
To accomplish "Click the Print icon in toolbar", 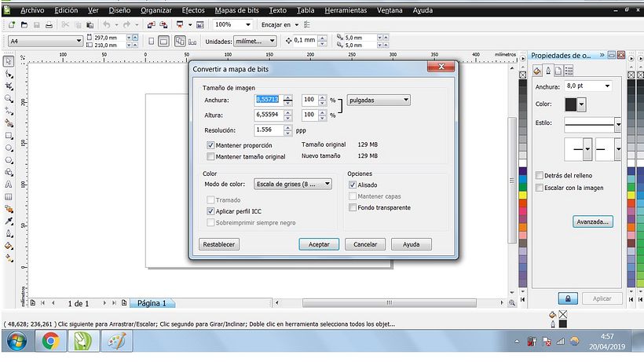I will (49, 25).
